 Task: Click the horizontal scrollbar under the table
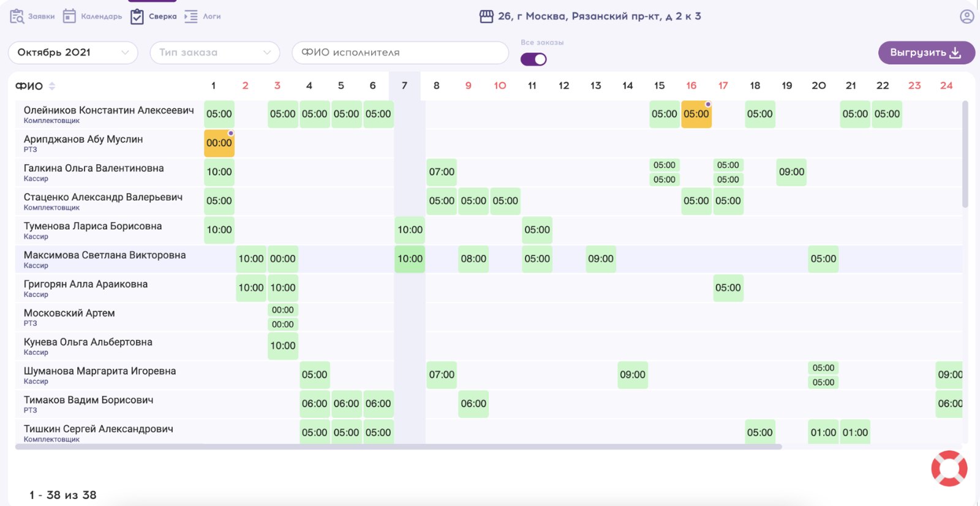tap(398, 447)
